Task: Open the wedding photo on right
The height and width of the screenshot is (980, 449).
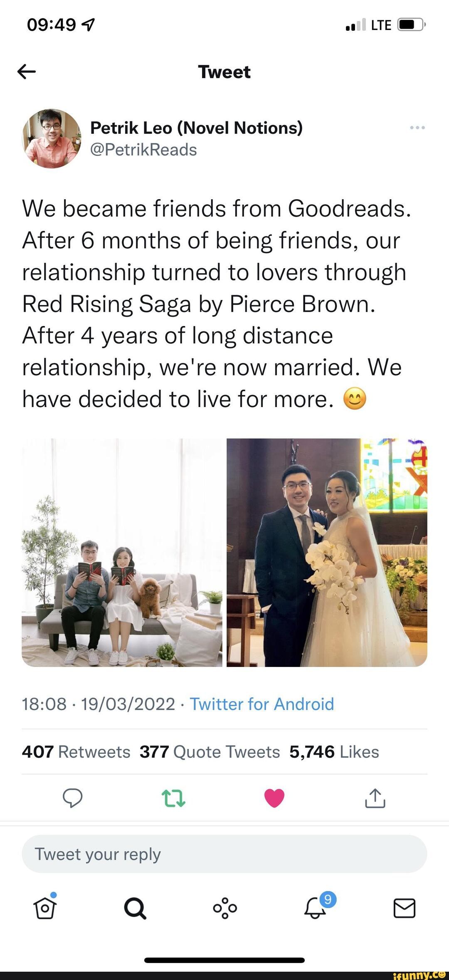Action: coord(327,553)
